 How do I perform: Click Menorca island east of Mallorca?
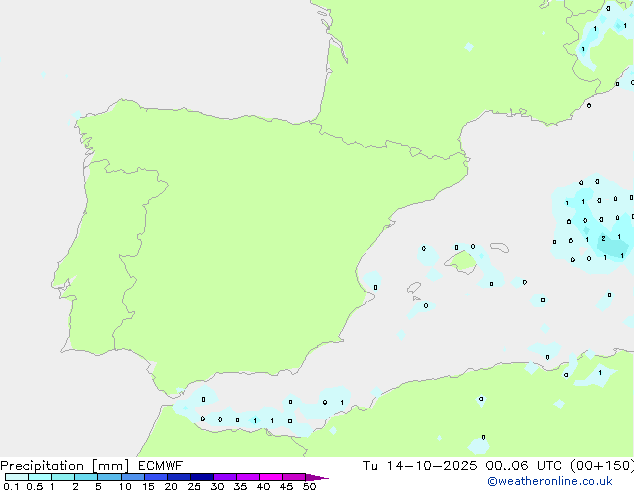tap(502, 247)
